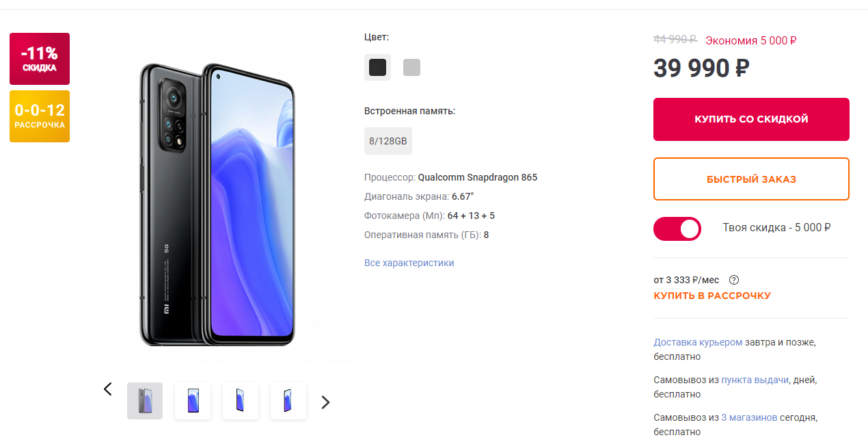868x442 pixels.
Task: Open the 'пункта выдачи' pickup link
Action: 755,379
